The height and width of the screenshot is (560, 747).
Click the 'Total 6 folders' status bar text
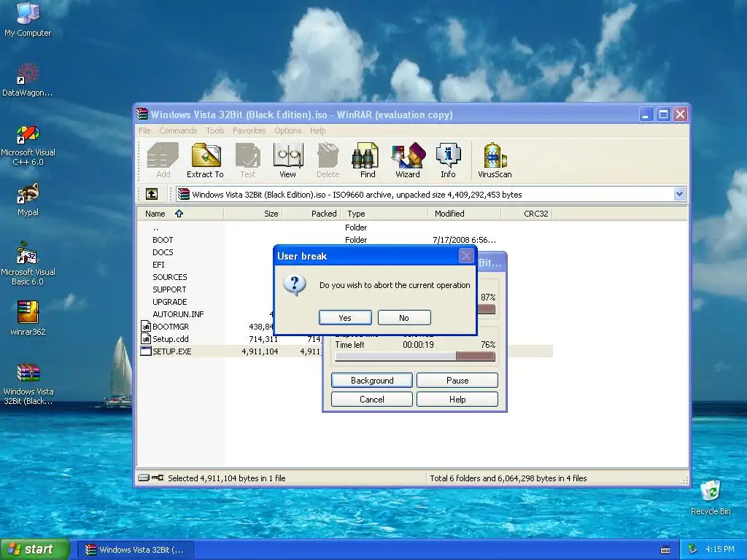508,478
